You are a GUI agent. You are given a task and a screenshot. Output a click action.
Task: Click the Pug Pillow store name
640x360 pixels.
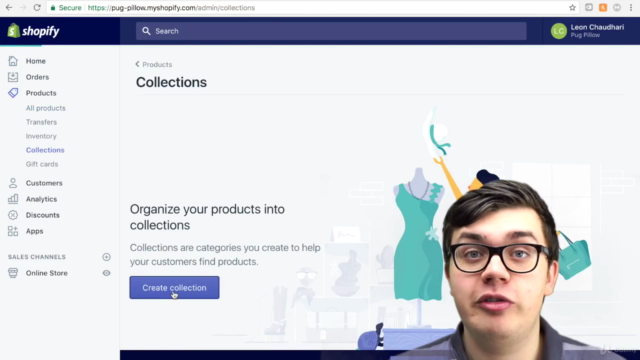coord(585,35)
